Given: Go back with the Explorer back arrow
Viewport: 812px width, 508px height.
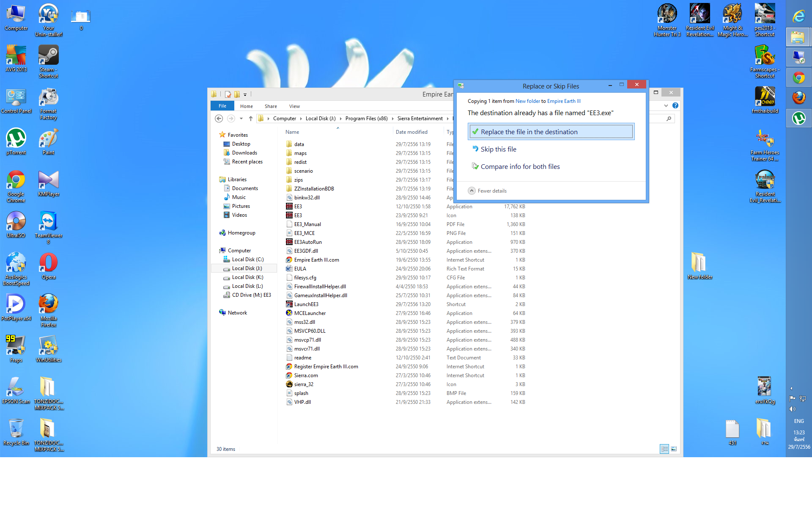Looking at the screenshot, I should (x=219, y=119).
